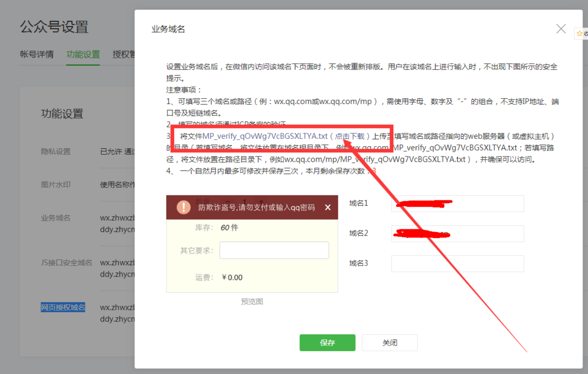Click the 公众号设置 page heading

54,27
